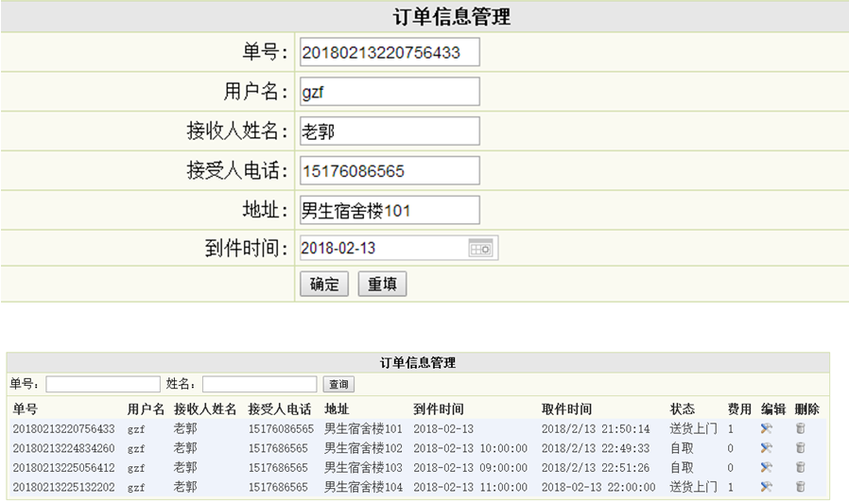Image resolution: width=849 pixels, height=504 pixels.
Task: Focus the 单号 search field in list
Action: pyautogui.click(x=103, y=384)
